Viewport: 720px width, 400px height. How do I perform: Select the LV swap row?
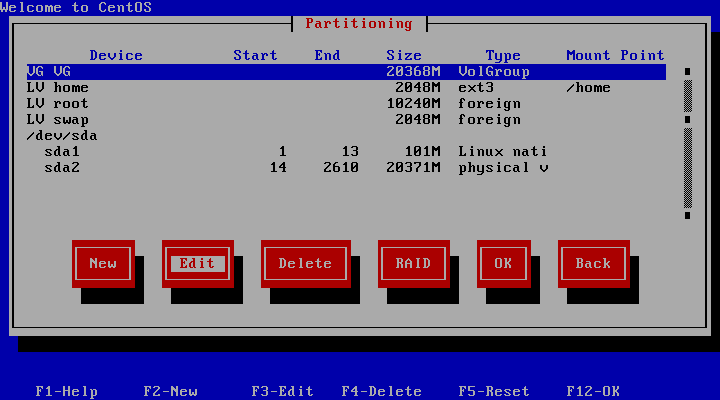pos(346,120)
